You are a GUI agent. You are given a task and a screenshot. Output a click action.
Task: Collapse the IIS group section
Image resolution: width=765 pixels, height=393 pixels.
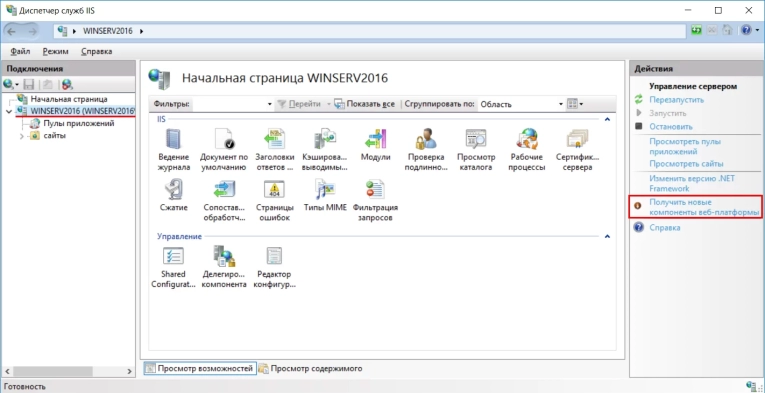coord(607,119)
